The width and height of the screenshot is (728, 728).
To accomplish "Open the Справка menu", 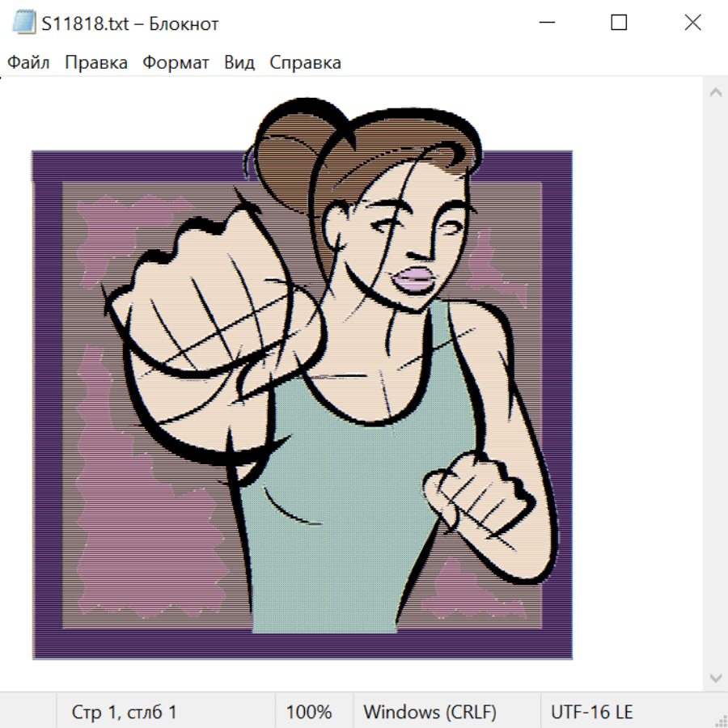I will click(x=305, y=63).
